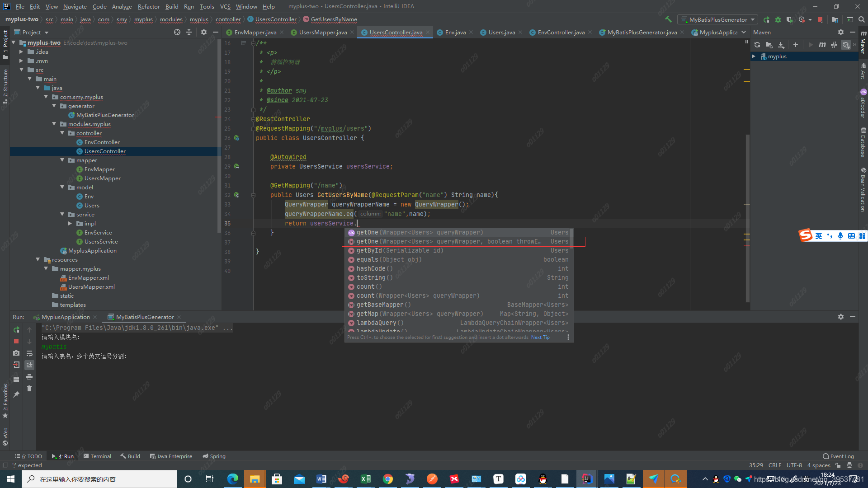Open the Terminal tool window button
This screenshot has width=868, height=488.
pos(97,456)
